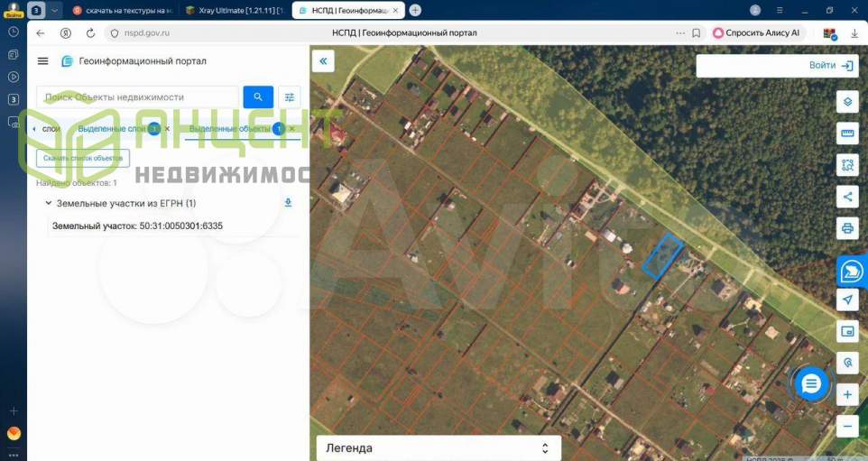This screenshot has height=461, width=868.
Task: Open the hamburger main menu
Action: pos(42,61)
